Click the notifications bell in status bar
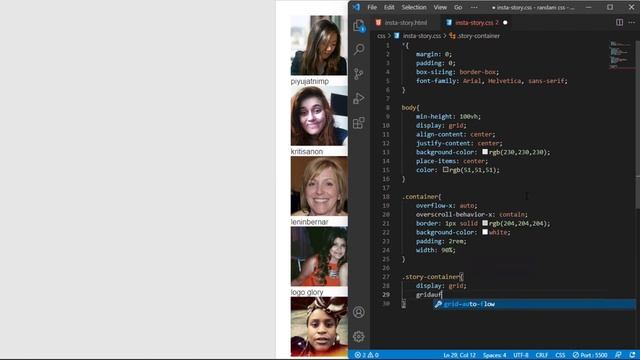This screenshot has height=360, width=640. [x=632, y=355]
